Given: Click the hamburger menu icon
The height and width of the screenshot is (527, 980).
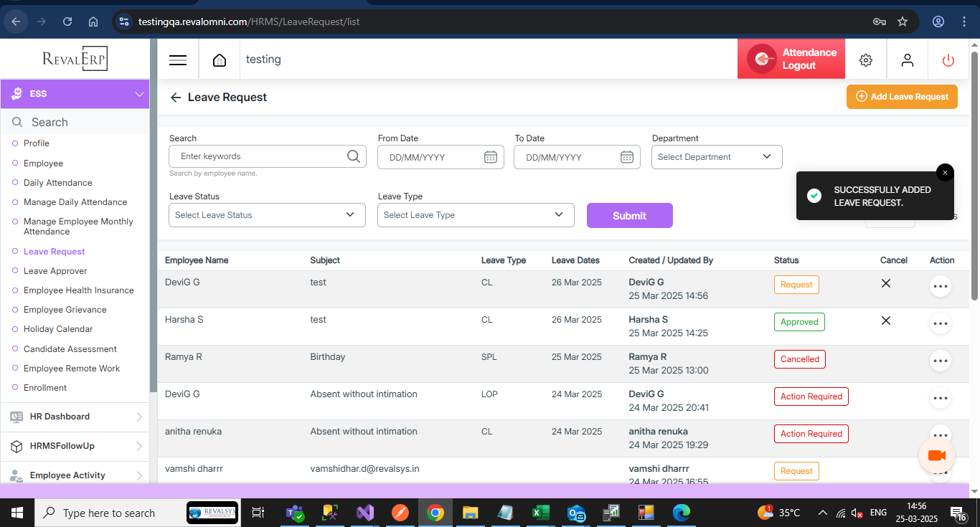Looking at the screenshot, I should 177,60.
